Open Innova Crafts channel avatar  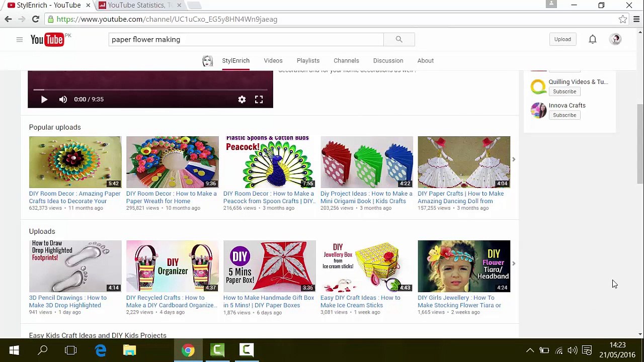pyautogui.click(x=538, y=110)
